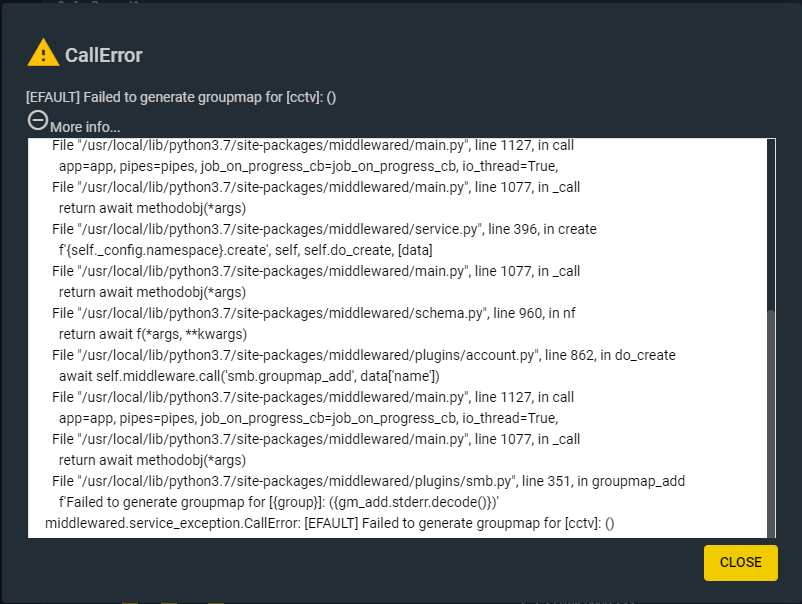Click the schema.py line 960 traceback entry
This screenshot has width=802, height=604.
[x=314, y=313]
